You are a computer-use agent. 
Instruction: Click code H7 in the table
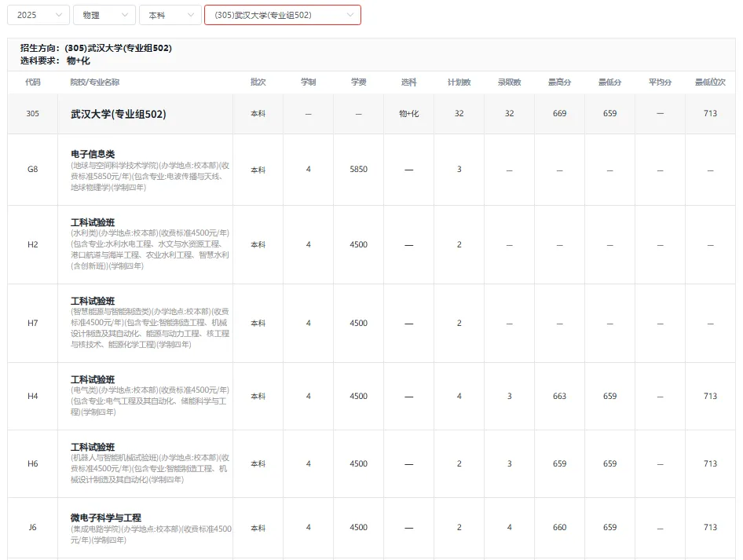tap(33, 323)
